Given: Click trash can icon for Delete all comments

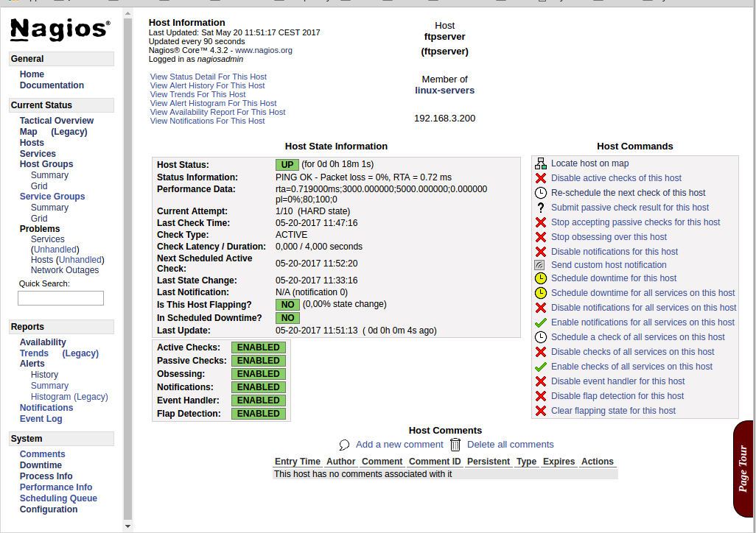Looking at the screenshot, I should pos(455,445).
